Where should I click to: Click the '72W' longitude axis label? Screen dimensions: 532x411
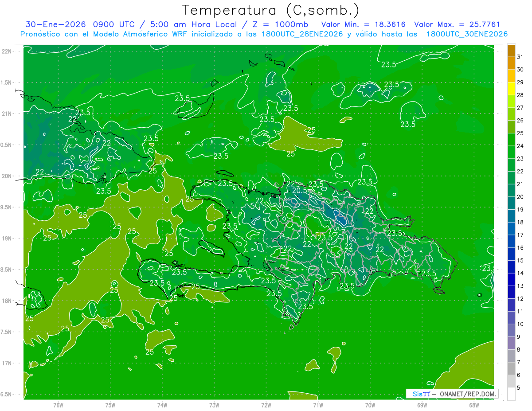click(266, 405)
